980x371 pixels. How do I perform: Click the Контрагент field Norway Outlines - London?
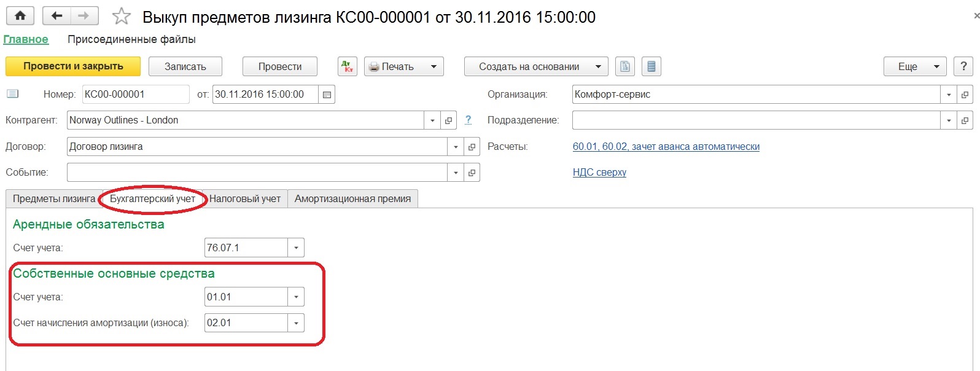[x=245, y=120]
